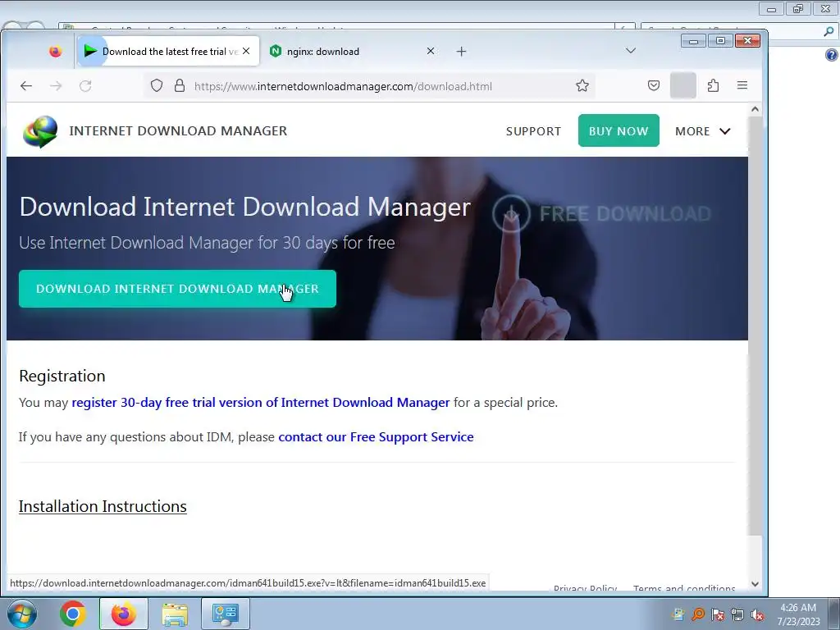Expand the MORE dropdown menu
The image size is (840, 630).
(x=702, y=131)
